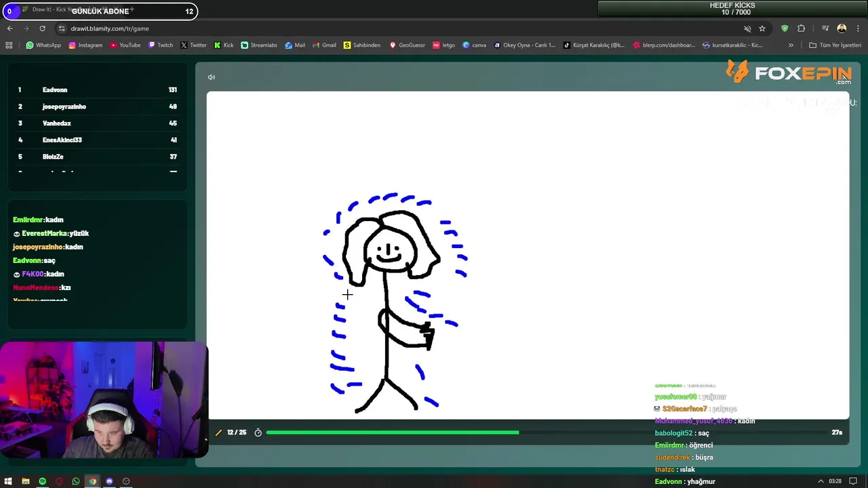This screenshot has width=868, height=488.
Task: Open the Okey Oyna bookmark
Action: click(524, 45)
